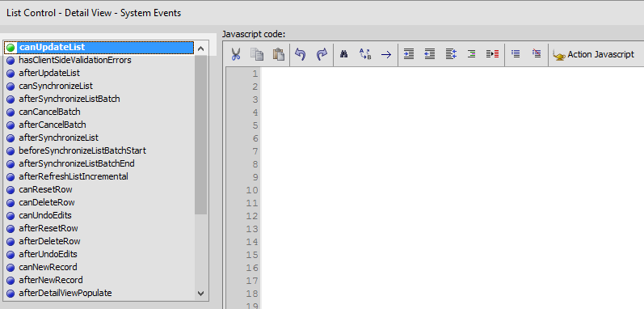Click the blue bullet beside canResetRow
Image resolution: width=644 pixels, height=309 pixels.
point(11,190)
